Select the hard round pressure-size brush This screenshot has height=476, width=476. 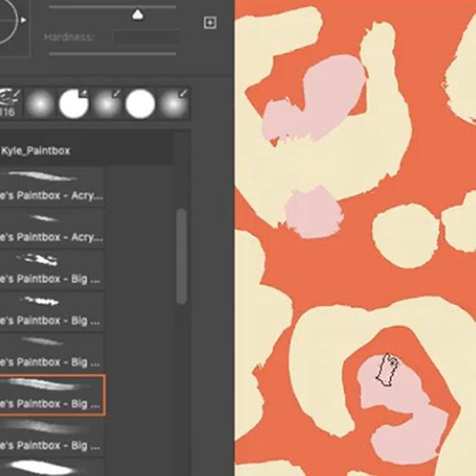[74, 103]
